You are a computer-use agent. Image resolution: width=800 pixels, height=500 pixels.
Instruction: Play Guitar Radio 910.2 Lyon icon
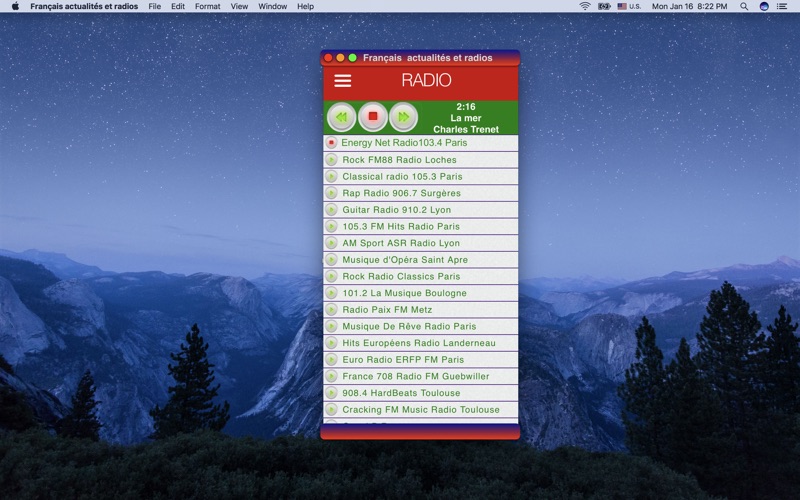pyautogui.click(x=331, y=210)
